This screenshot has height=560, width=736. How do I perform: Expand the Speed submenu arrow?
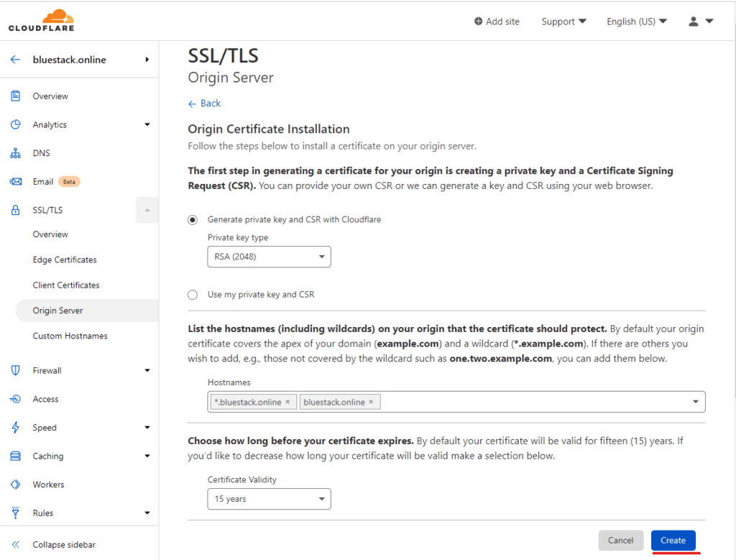pyautogui.click(x=147, y=427)
